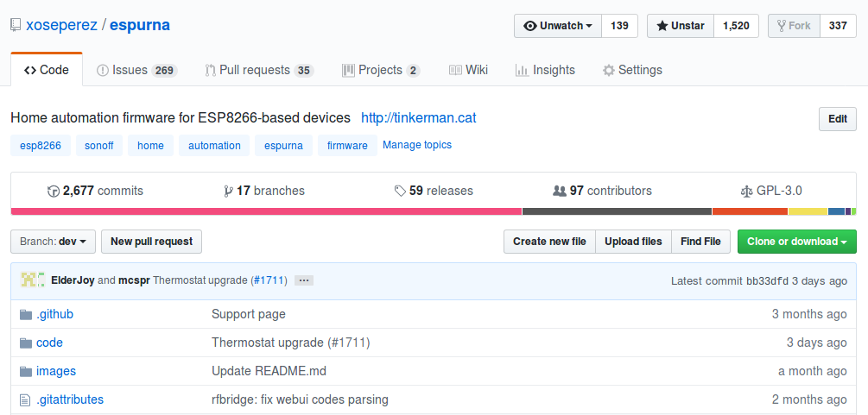868x415 pixels.
Task: Click Upload files button
Action: [x=633, y=242]
